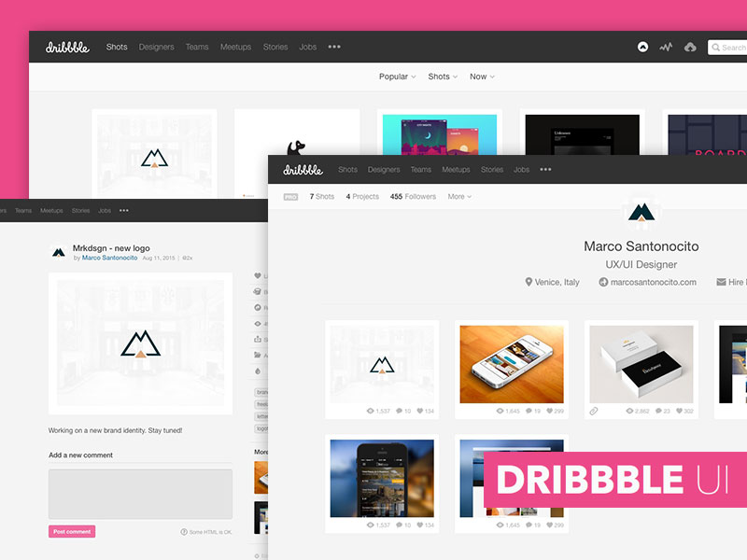
Task: Select Stories in the shot detail window navbar
Action: (x=80, y=211)
